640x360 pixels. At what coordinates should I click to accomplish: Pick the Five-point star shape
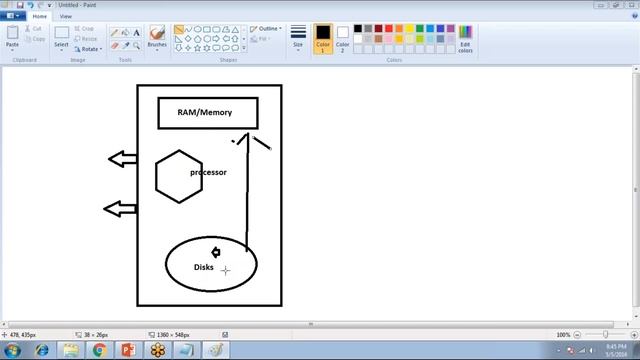(198, 48)
